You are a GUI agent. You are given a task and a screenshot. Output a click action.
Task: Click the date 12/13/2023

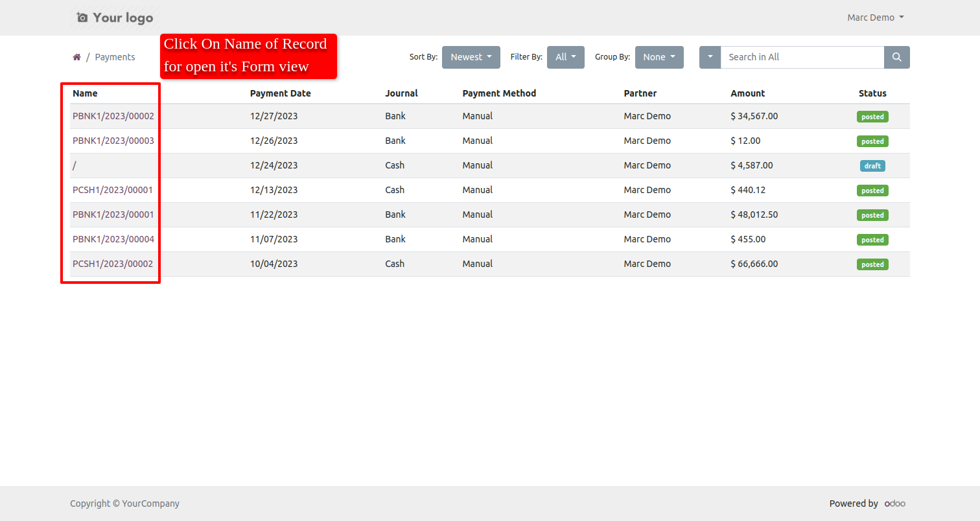[274, 190]
